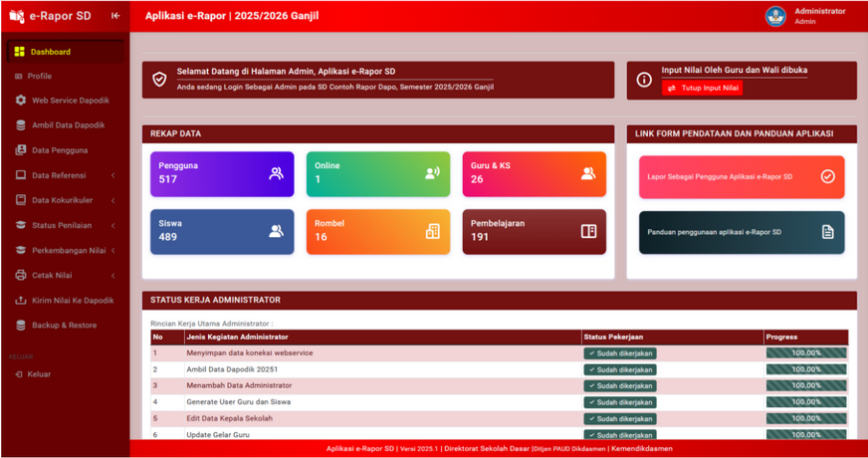Screen dimensions: 868x458
Task: Toggle Tutup Input Nilai button
Action: tap(702, 89)
